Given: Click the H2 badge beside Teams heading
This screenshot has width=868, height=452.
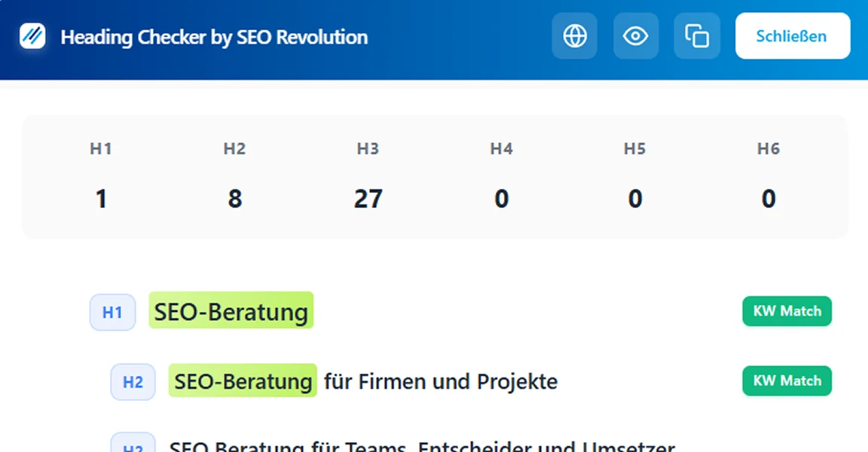Looking at the screenshot, I should (x=133, y=446).
